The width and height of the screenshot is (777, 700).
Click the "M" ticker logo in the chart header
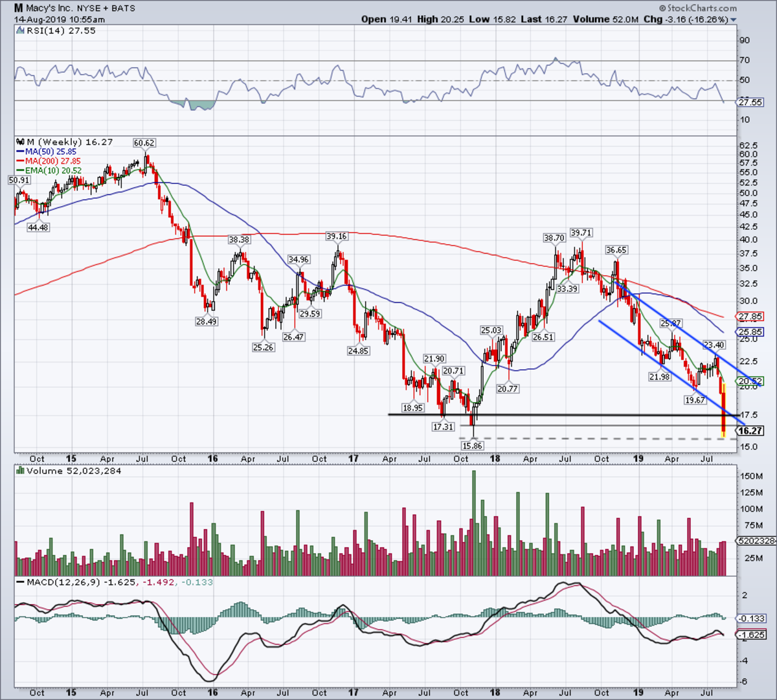pyautogui.click(x=18, y=8)
